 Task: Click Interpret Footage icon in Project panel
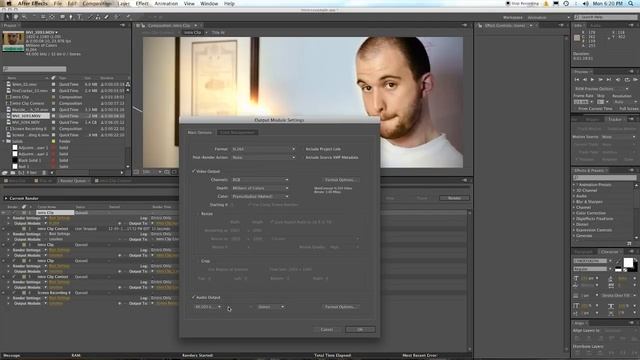pos(5,173)
